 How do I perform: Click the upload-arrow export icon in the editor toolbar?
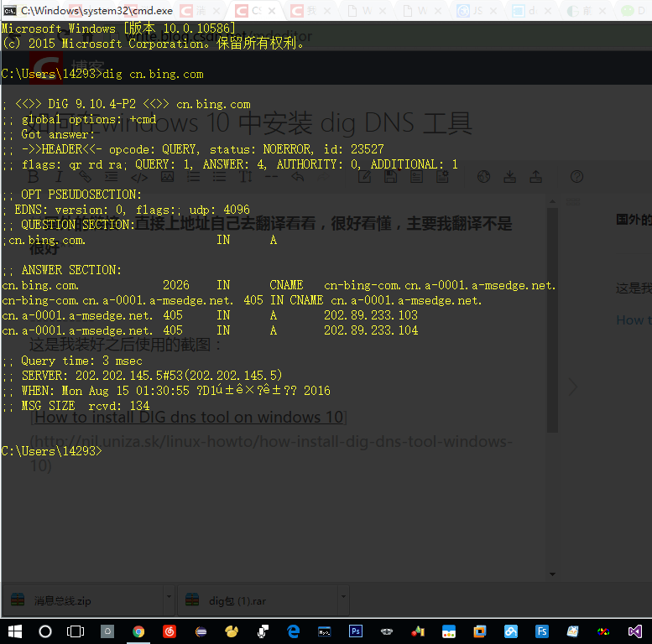click(x=535, y=177)
